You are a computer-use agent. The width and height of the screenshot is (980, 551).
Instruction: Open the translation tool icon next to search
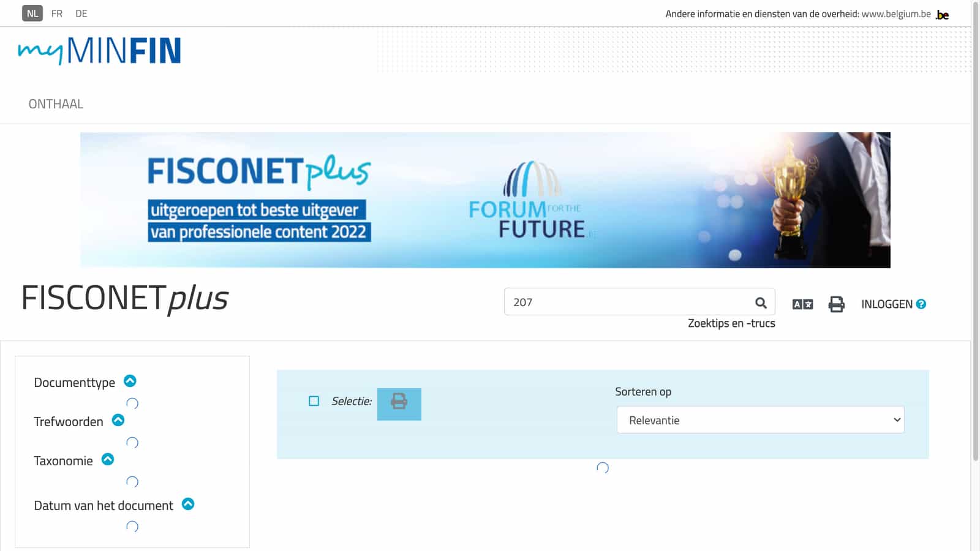click(x=802, y=304)
